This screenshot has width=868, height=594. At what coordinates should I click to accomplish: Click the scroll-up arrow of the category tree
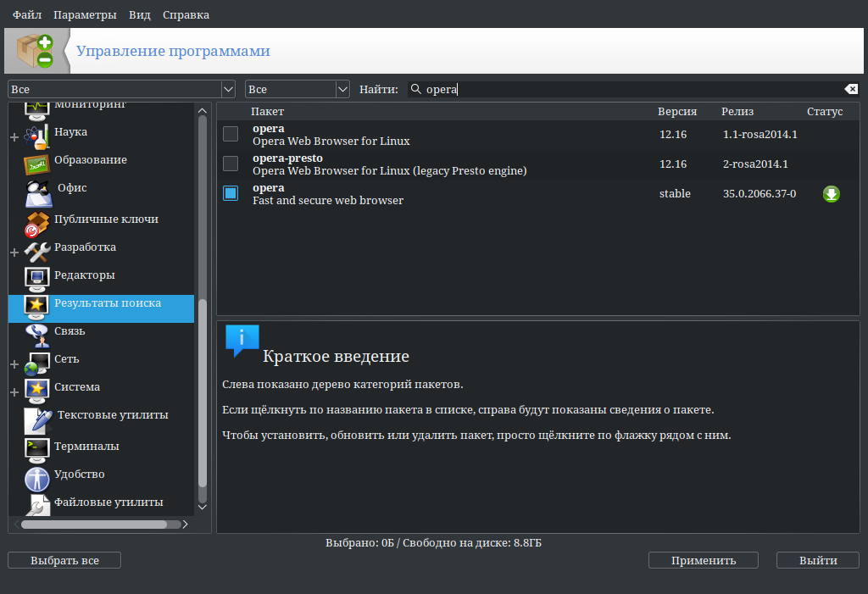(203, 111)
